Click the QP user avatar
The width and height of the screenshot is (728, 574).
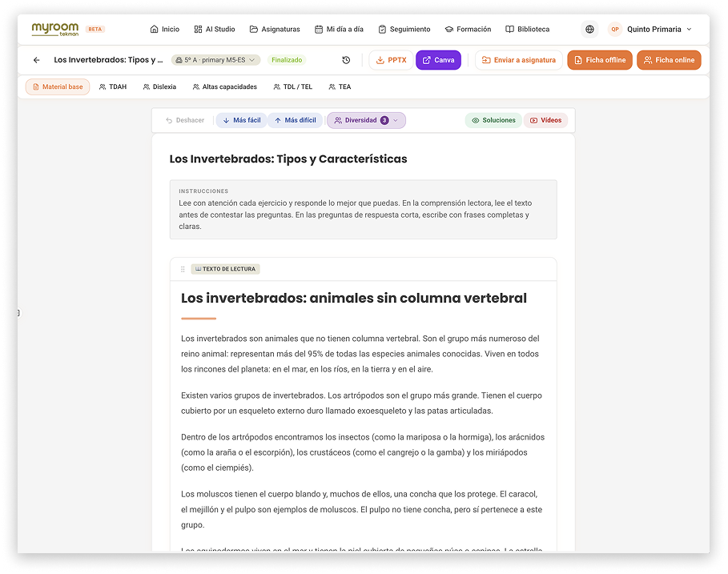coord(615,30)
